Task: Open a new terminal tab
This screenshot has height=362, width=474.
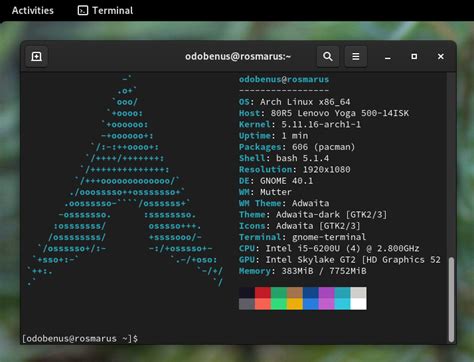Action: click(36, 56)
